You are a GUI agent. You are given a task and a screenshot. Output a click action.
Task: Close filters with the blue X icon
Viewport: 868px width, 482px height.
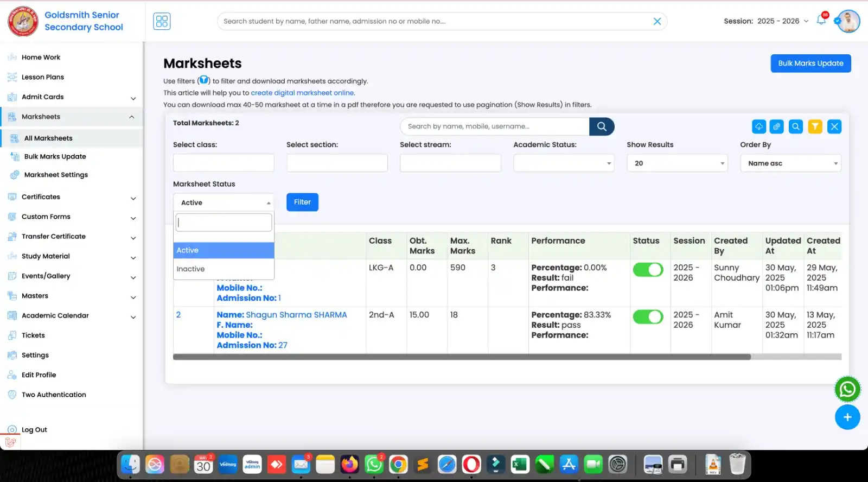(834, 126)
